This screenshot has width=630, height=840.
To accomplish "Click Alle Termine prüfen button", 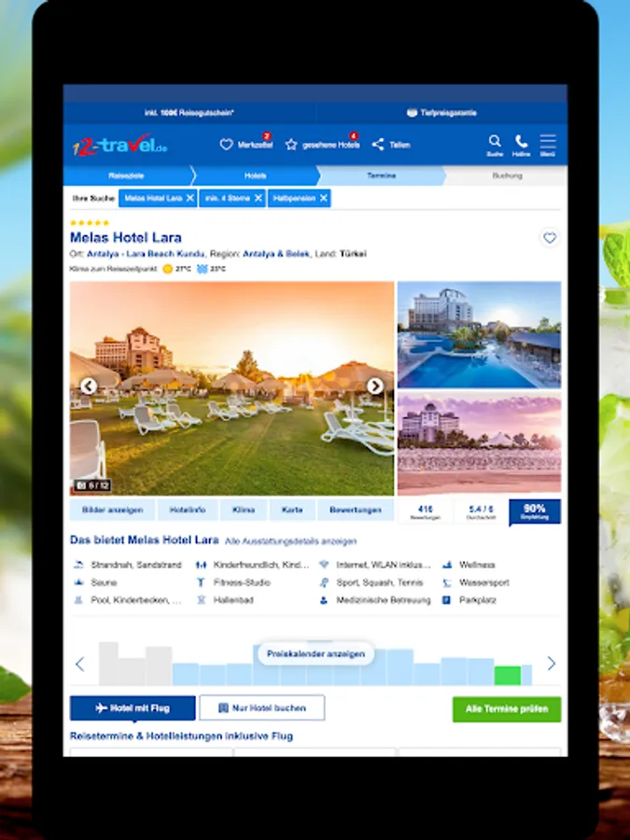I will (x=507, y=709).
